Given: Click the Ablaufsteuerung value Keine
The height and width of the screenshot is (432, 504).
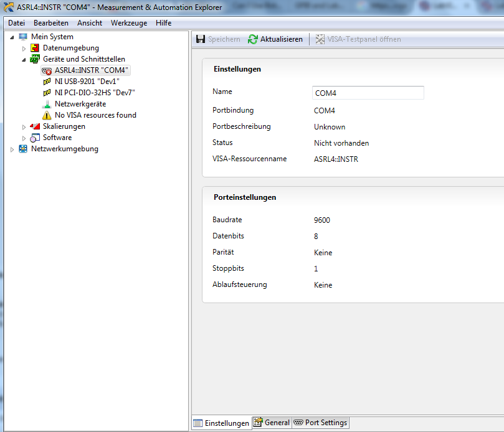Looking at the screenshot, I should (x=323, y=285).
